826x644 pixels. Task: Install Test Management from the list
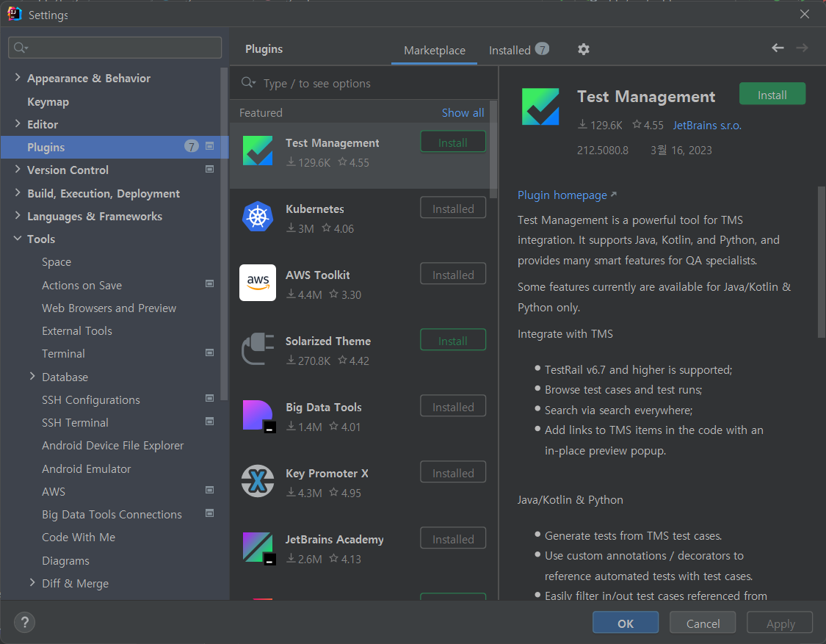(x=453, y=142)
